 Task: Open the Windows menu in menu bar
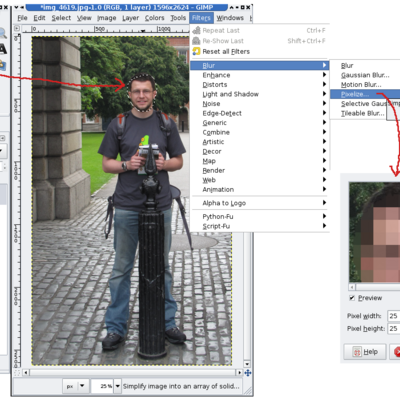click(x=230, y=18)
